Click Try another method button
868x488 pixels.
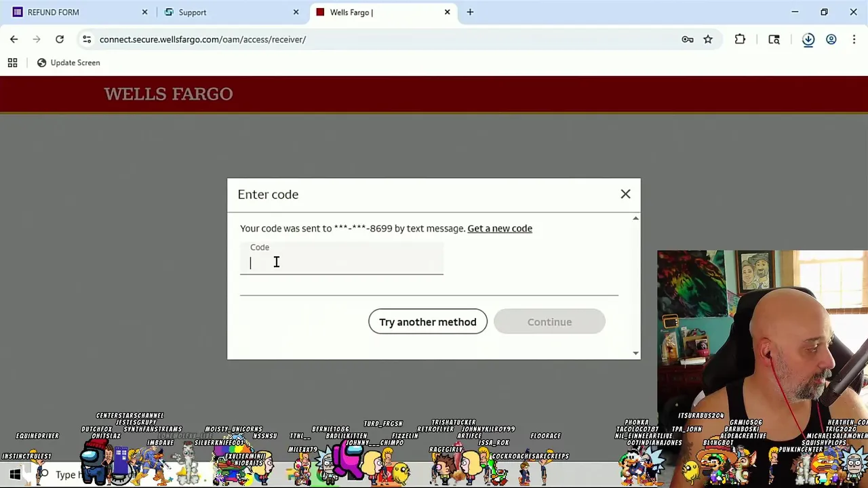428,322
